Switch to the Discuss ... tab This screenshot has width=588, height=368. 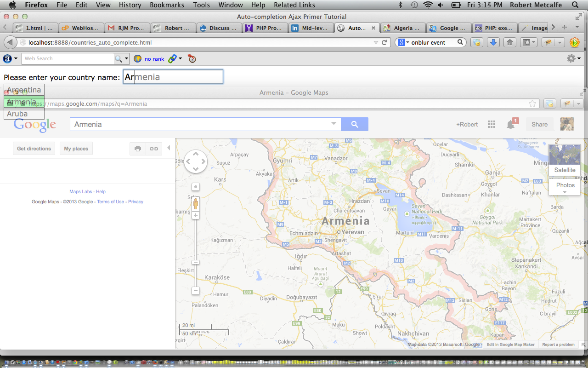click(x=219, y=28)
